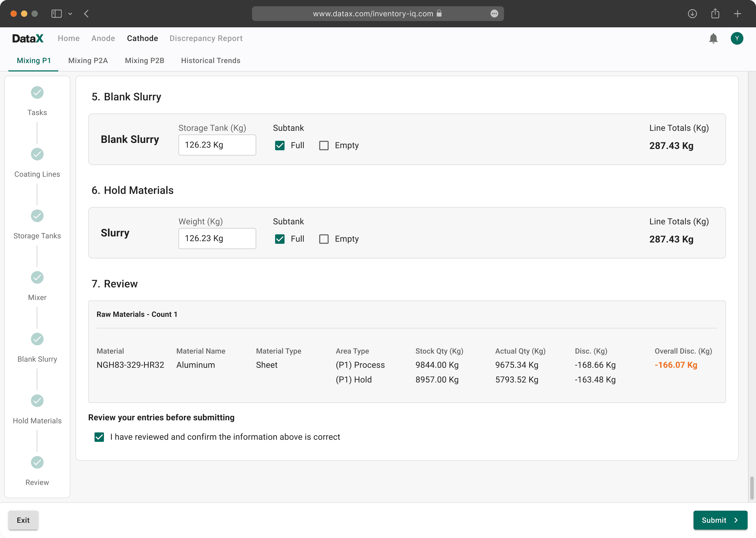Image resolution: width=756 pixels, height=538 pixels.
Task: Check Empty subtank for Hold Materials Slurry
Action: click(x=324, y=239)
